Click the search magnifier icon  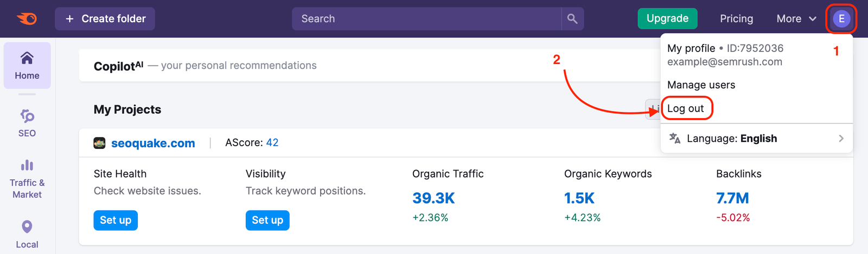(x=572, y=19)
